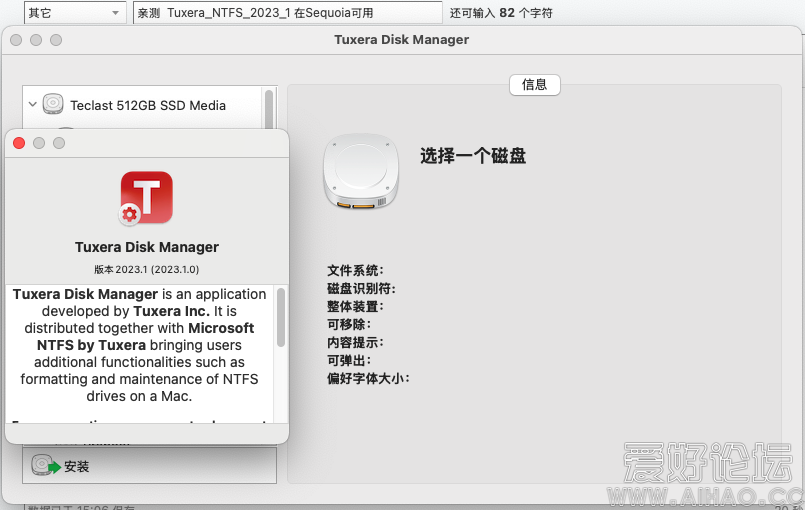Collapse the Teclast 512GB SSD Media tree row
Viewport: 805px width, 510px height.
point(32,104)
